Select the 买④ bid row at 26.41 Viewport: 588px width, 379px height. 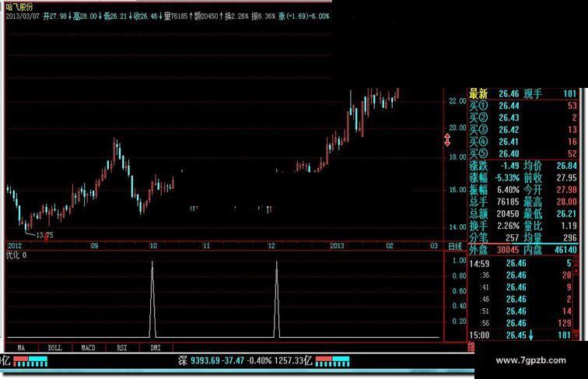pos(523,142)
